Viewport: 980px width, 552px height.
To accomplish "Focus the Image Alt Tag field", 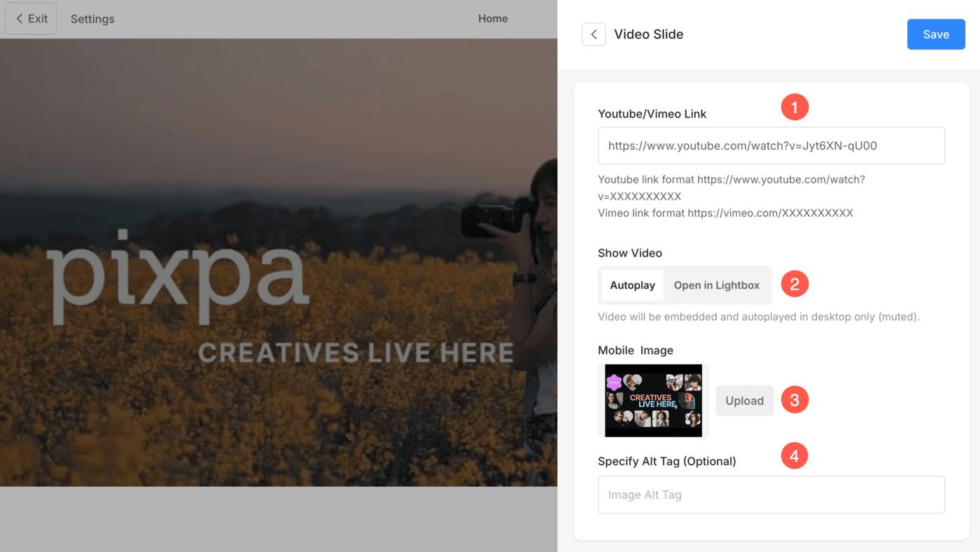I will click(x=771, y=495).
